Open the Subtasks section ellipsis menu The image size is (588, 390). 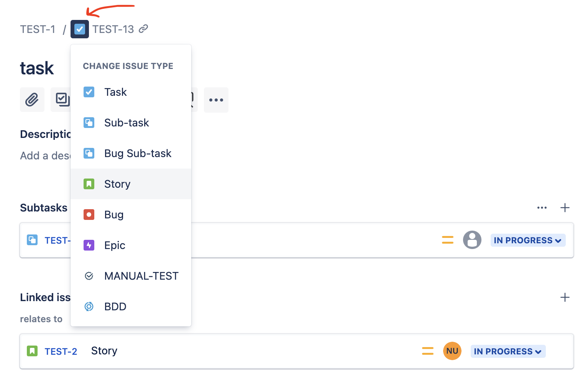click(x=542, y=208)
